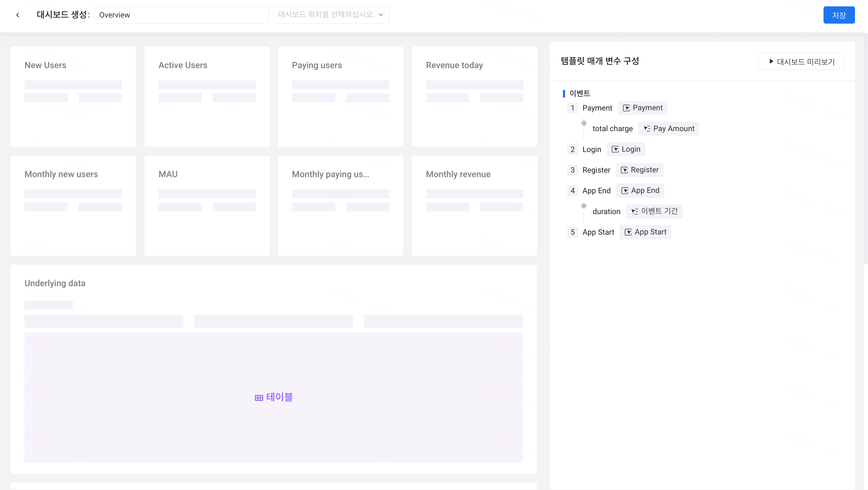Click the Payment label text in row 1
The width and height of the screenshot is (868, 490).
coord(597,108)
